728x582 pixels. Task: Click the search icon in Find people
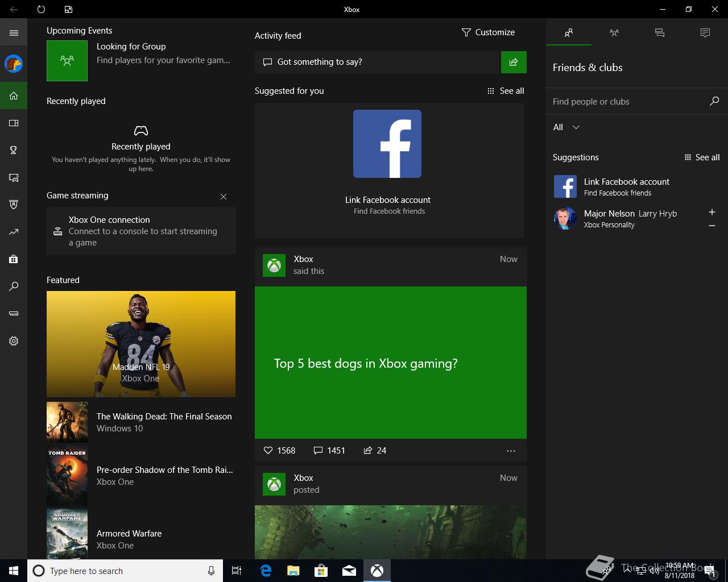(714, 101)
